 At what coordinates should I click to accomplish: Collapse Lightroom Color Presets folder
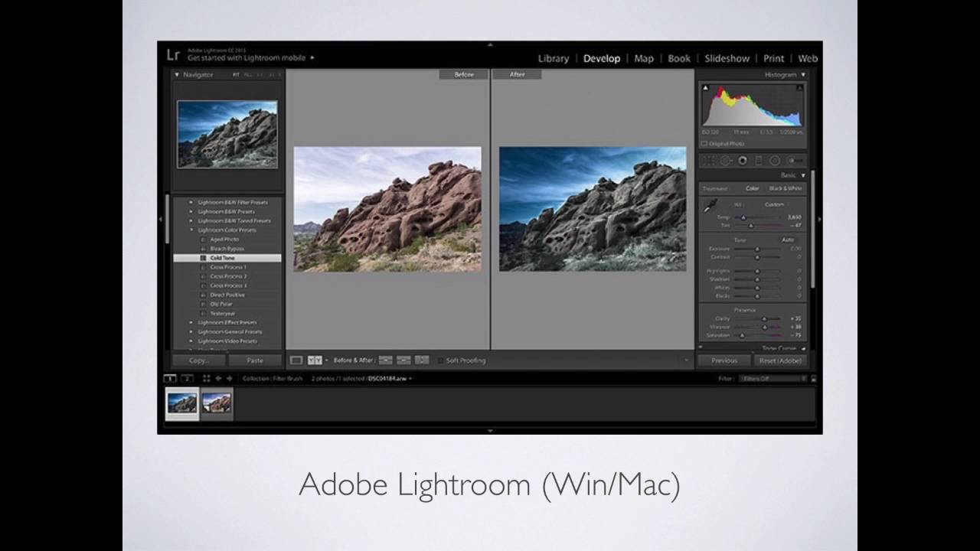click(x=191, y=230)
